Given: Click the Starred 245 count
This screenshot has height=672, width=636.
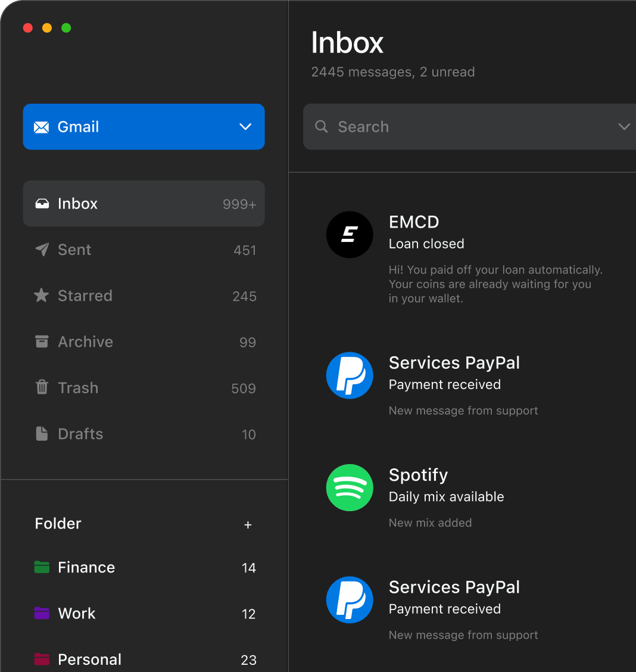Looking at the screenshot, I should coord(244,297).
